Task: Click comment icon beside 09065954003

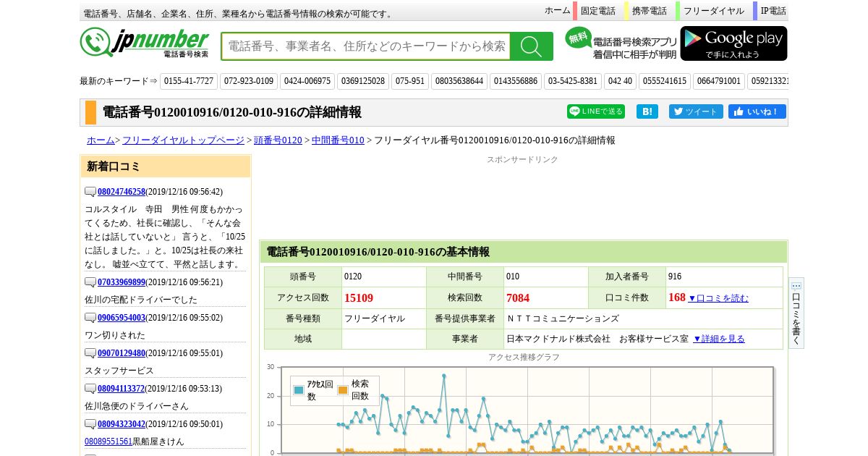Action: [90, 318]
